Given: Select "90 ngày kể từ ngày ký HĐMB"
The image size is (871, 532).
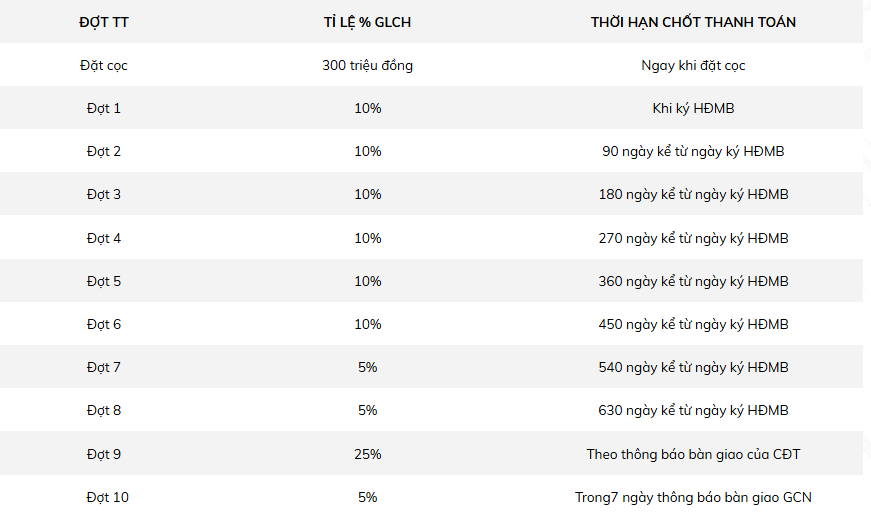Looking at the screenshot, I should 693,151.
